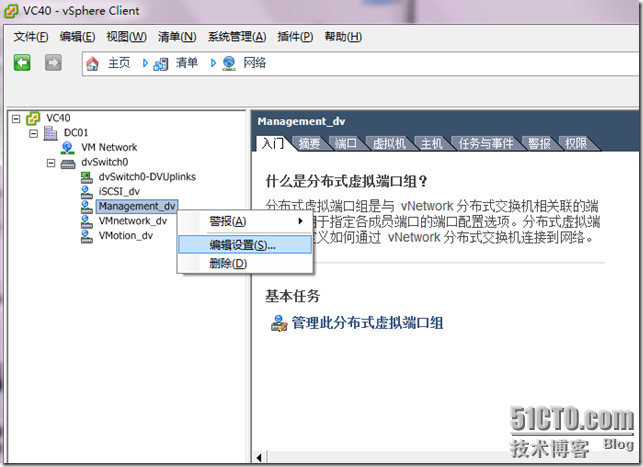Select VC40 in the inventory tree
Image resolution: width=643 pixels, height=467 pixels.
click(x=58, y=118)
